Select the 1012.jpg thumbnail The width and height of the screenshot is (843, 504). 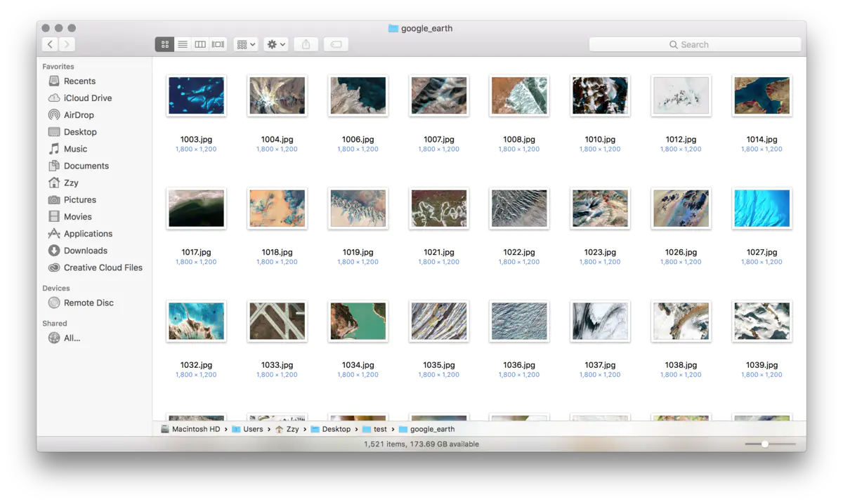tap(681, 95)
